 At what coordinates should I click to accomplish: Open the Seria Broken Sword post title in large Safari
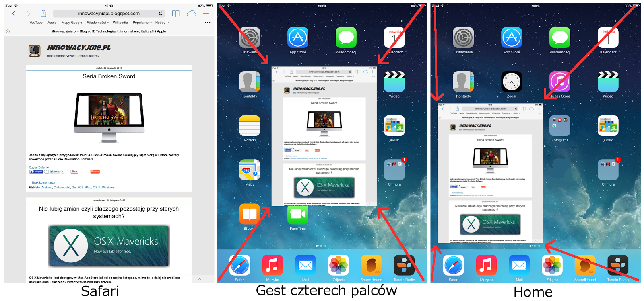109,76
